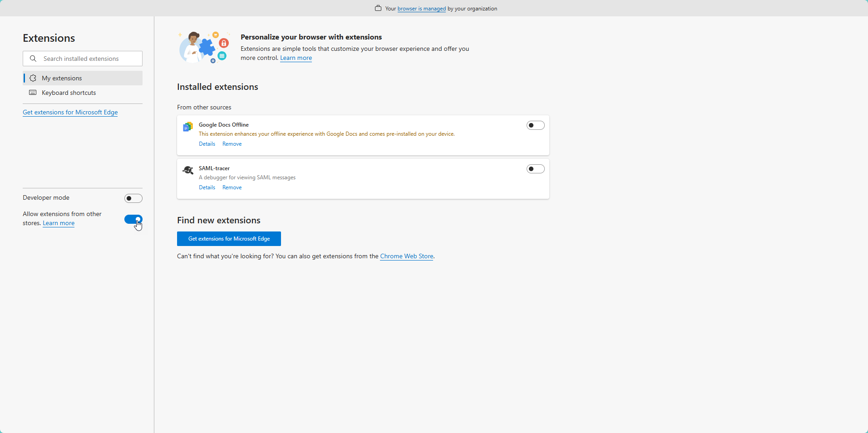This screenshot has height=433, width=868.
Task: Open Details for SAML-tracer
Action: [x=207, y=187]
